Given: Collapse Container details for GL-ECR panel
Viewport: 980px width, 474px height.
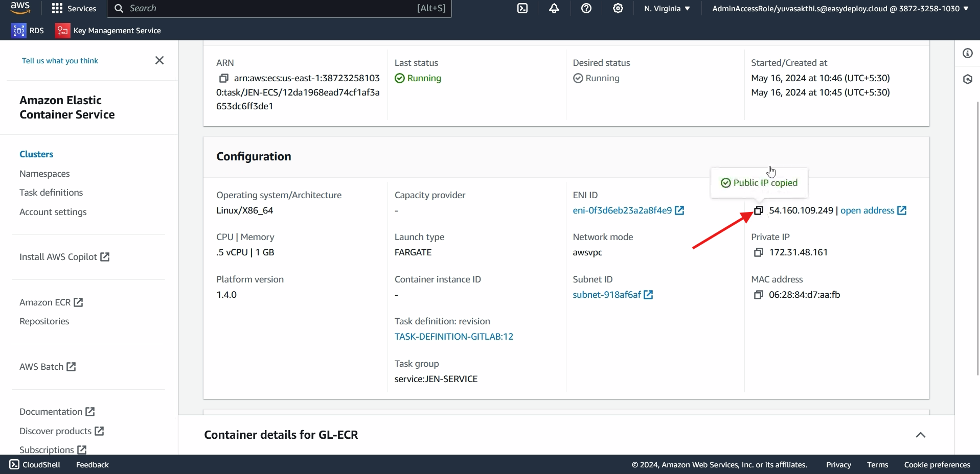Looking at the screenshot, I should tap(921, 435).
